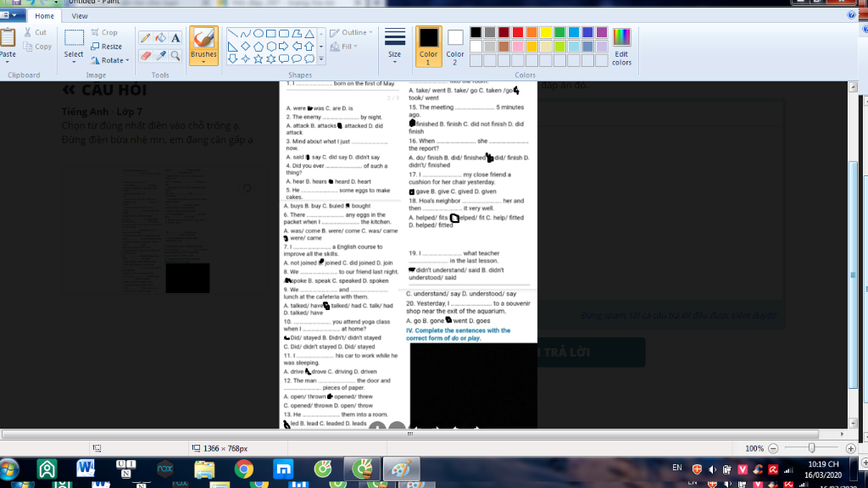Image resolution: width=868 pixels, height=488 pixels.
Task: Pick the black color swatch
Action: [476, 33]
